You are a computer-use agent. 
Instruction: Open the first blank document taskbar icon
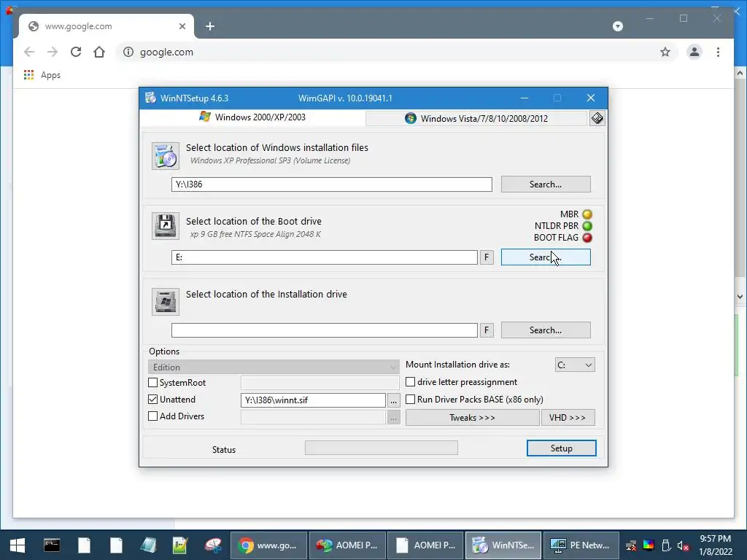84,545
